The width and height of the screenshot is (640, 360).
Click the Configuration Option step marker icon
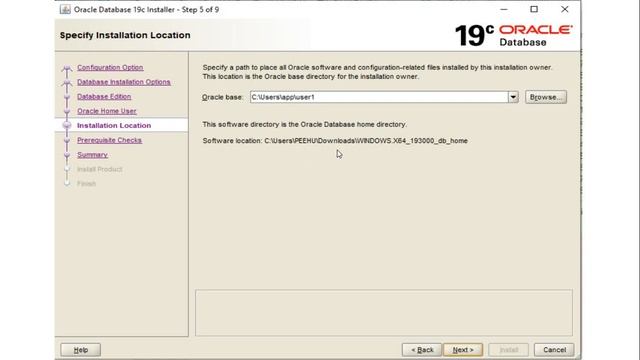click(67, 68)
